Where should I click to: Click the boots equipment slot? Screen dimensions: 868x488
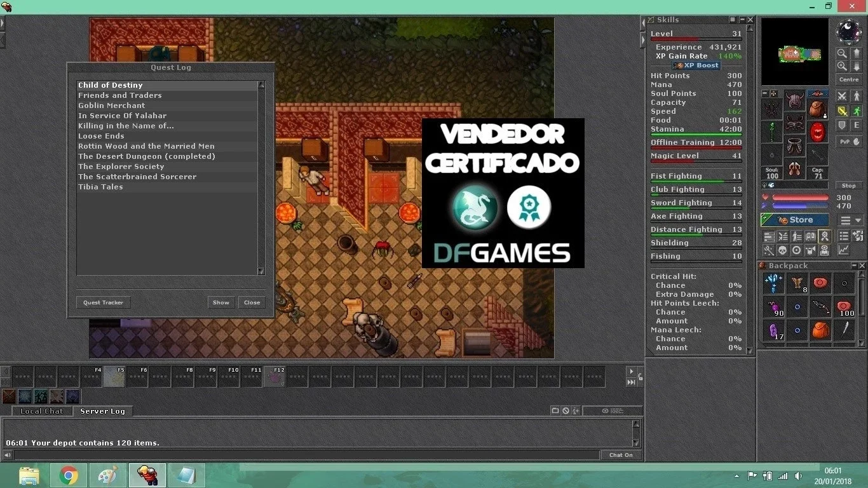pos(794,169)
